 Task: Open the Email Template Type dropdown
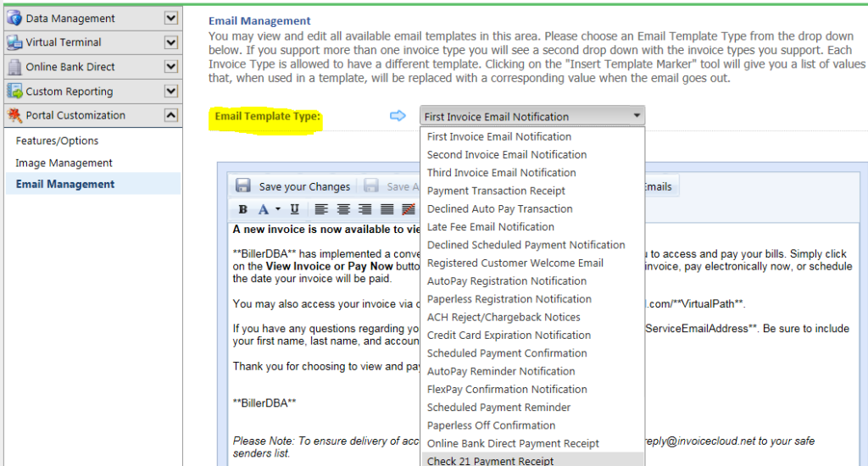531,116
